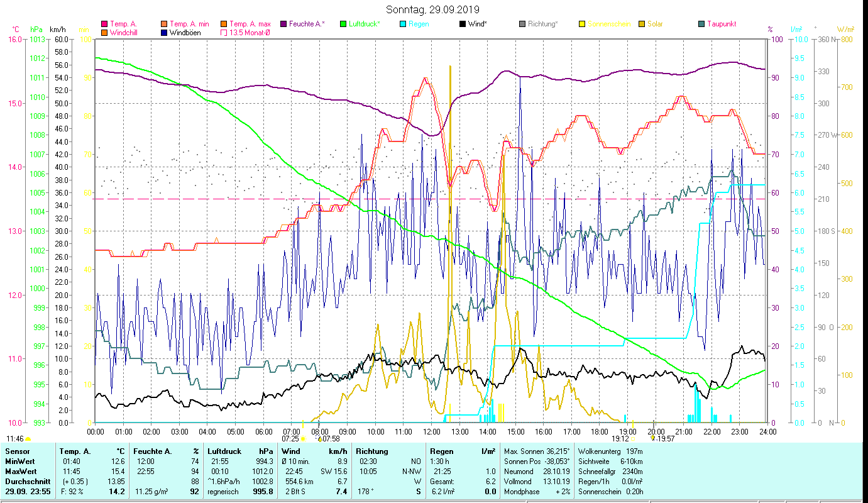Screen dimensions: 868x503
Task: Click the 'Feuchte A.*' legend label
Action: [x=307, y=24]
